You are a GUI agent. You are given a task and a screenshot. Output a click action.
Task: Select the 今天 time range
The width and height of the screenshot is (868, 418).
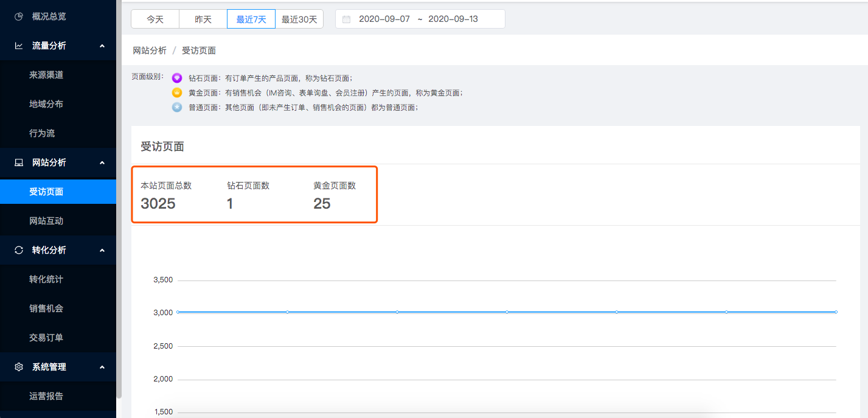(155, 19)
